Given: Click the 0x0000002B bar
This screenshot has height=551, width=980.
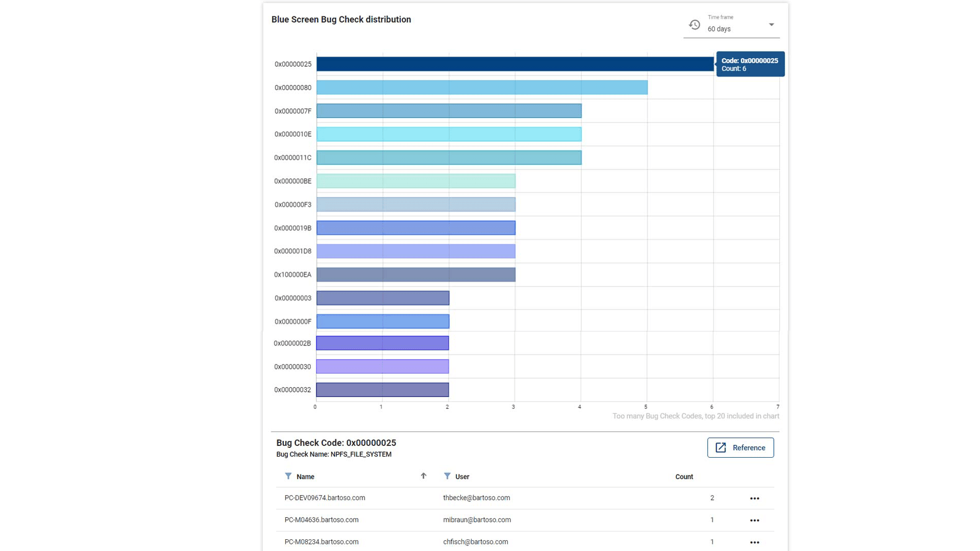Looking at the screenshot, I should (382, 343).
